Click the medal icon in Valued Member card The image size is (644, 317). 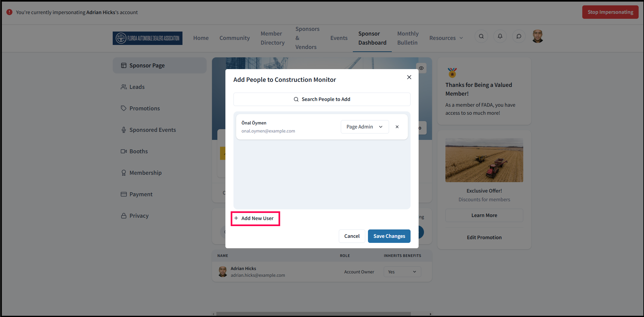tap(452, 72)
